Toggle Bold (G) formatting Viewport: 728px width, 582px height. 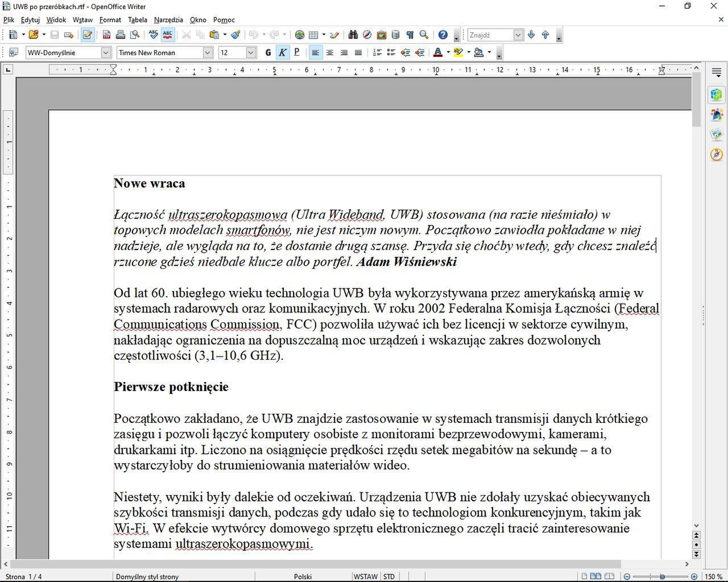(268, 52)
